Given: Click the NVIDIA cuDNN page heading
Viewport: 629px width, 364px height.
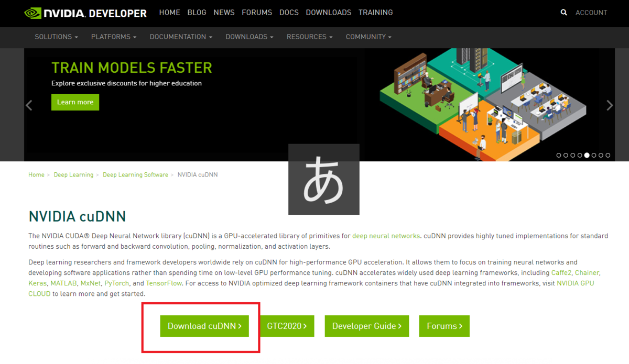Looking at the screenshot, I should [x=77, y=216].
